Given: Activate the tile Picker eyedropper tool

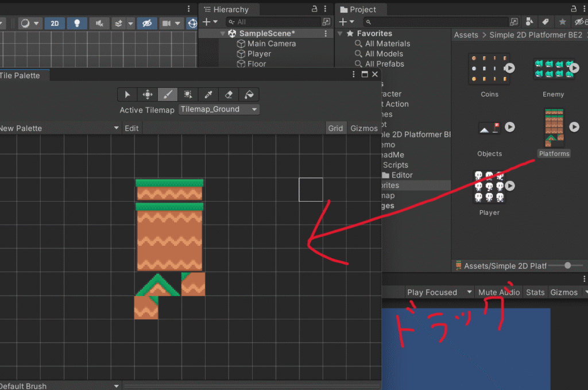Looking at the screenshot, I should pos(208,95).
